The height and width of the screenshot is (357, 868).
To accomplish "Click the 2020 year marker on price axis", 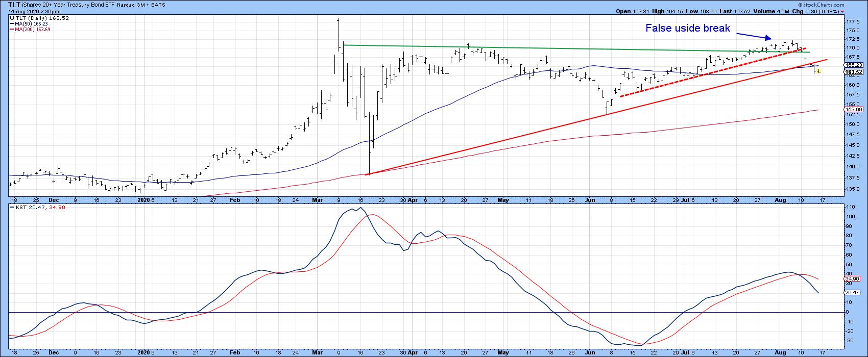I will (144, 200).
